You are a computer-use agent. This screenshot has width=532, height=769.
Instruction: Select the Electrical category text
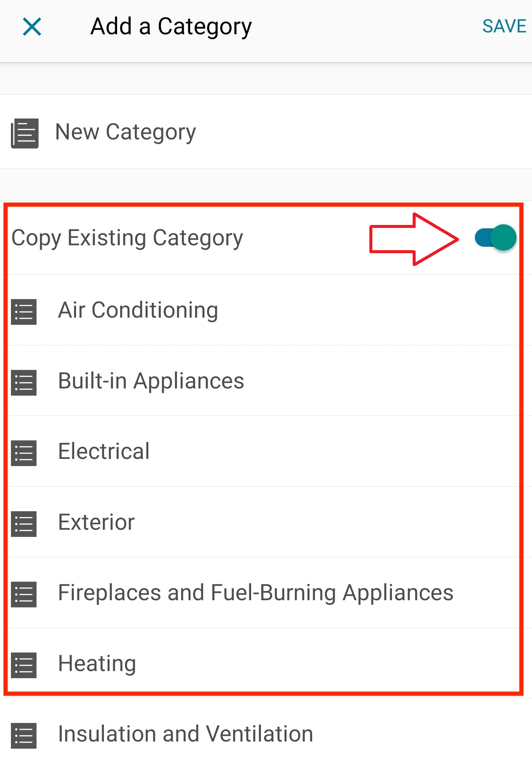coord(104,451)
